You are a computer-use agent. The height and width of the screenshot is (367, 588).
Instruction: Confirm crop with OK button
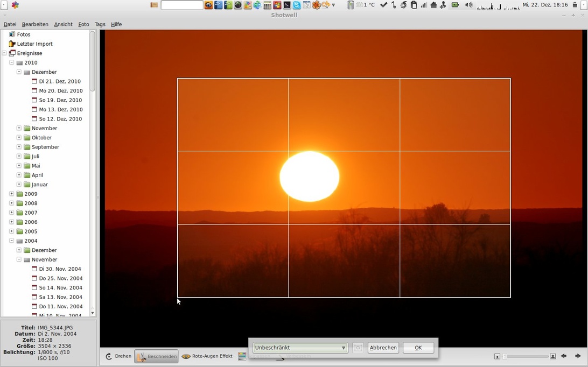[418, 348]
